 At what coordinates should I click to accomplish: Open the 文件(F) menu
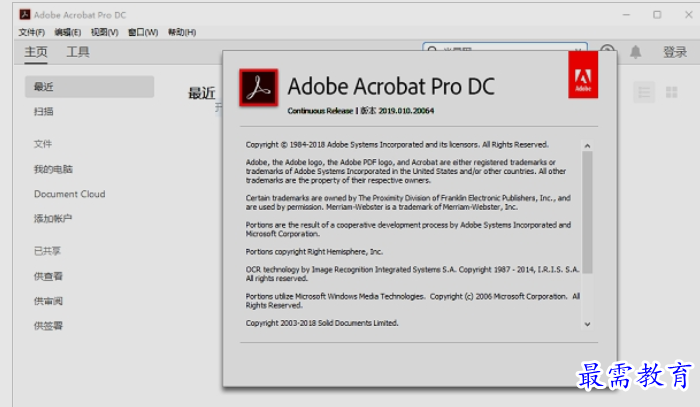[x=31, y=32]
